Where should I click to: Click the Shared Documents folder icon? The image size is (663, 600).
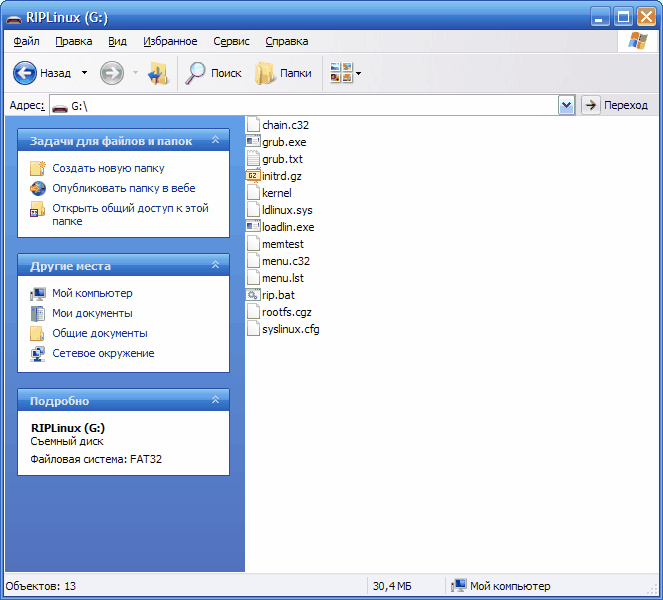pos(38,333)
